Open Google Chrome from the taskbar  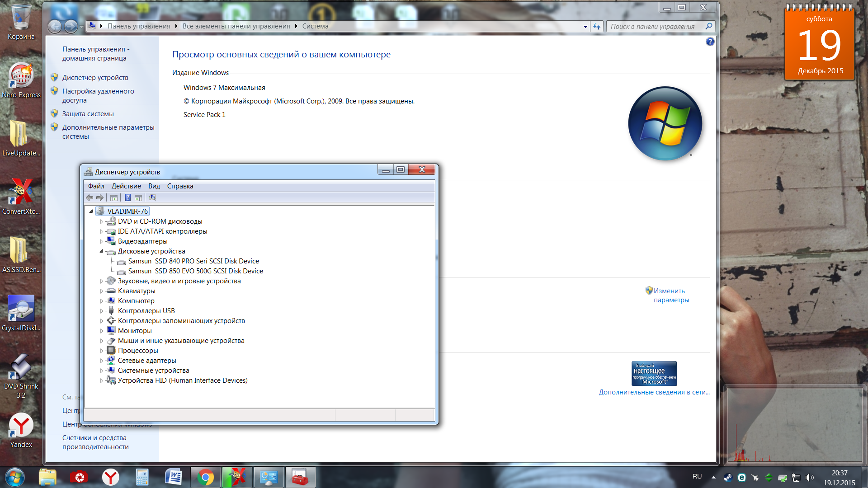click(205, 477)
